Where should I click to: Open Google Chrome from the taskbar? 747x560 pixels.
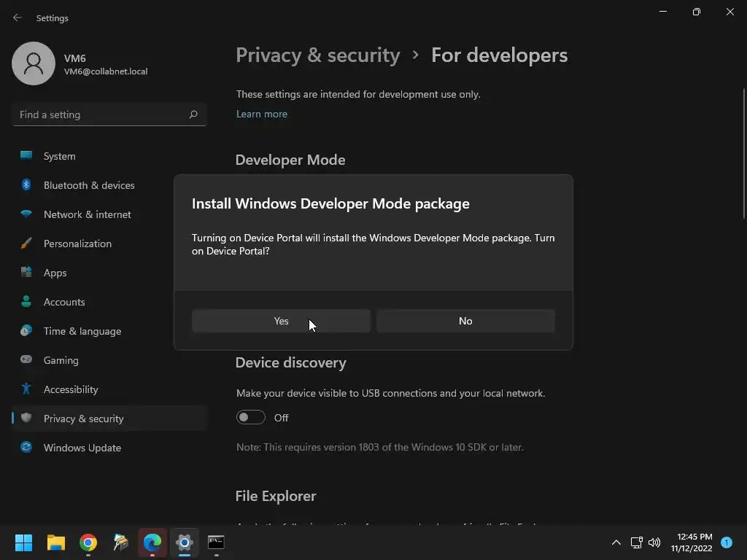click(x=88, y=542)
